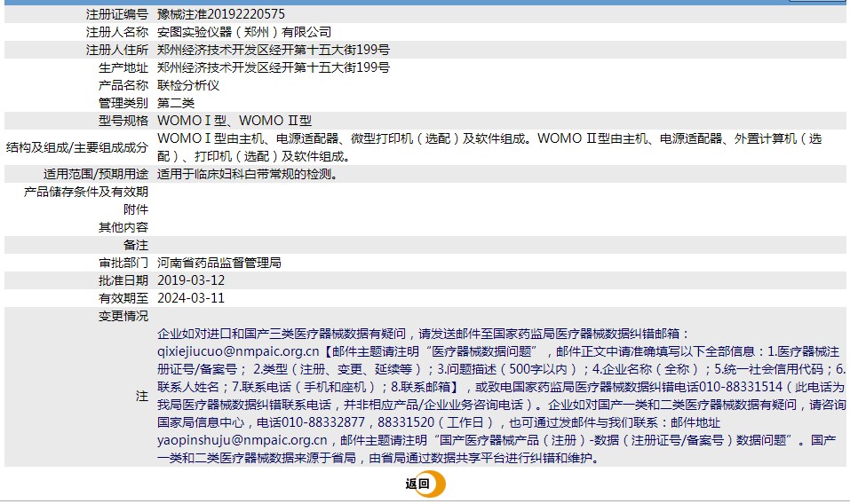Select intended use text 适用于临床妇科白带常规的检测
This screenshot has width=850, height=504.
point(247,174)
